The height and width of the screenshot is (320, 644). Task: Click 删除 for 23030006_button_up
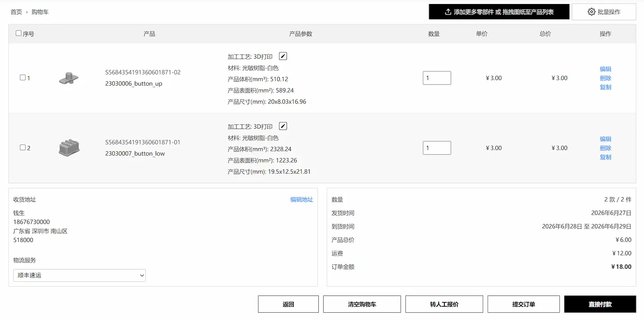[x=605, y=78]
